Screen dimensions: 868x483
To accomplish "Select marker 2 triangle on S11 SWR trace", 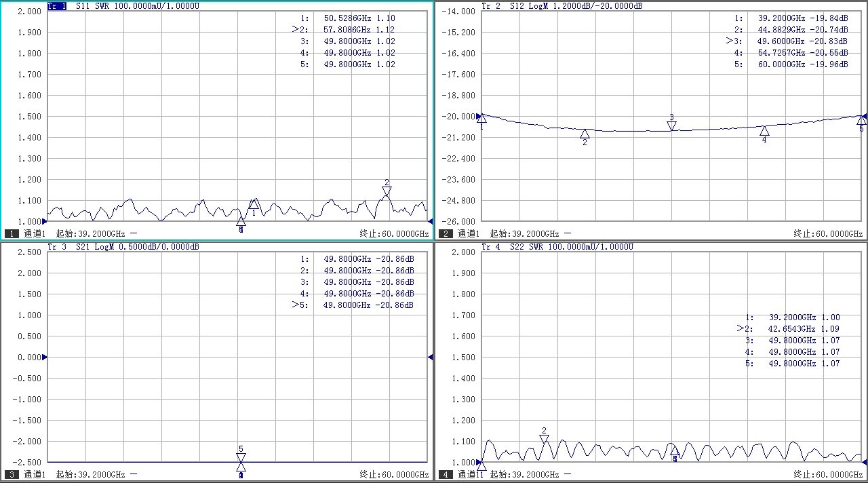I will click(387, 192).
